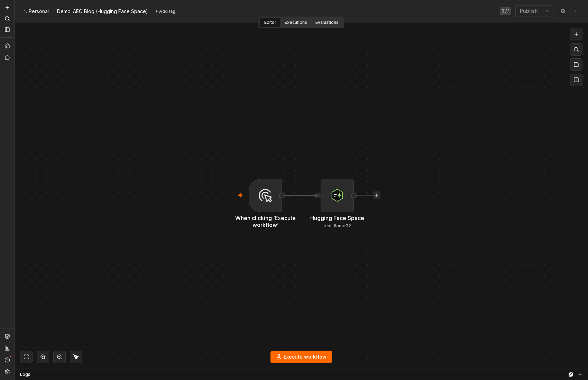Toggle the right side panel button
The width and height of the screenshot is (588, 380).
click(576, 80)
